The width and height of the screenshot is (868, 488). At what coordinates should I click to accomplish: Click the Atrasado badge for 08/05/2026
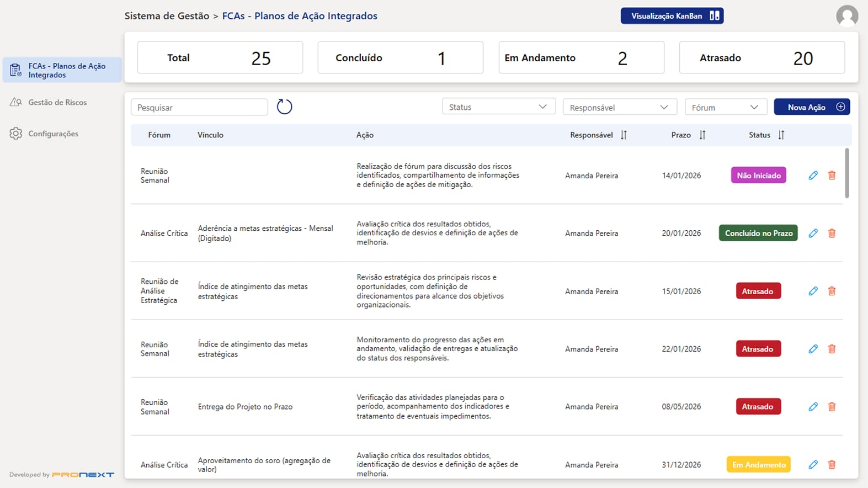point(758,407)
